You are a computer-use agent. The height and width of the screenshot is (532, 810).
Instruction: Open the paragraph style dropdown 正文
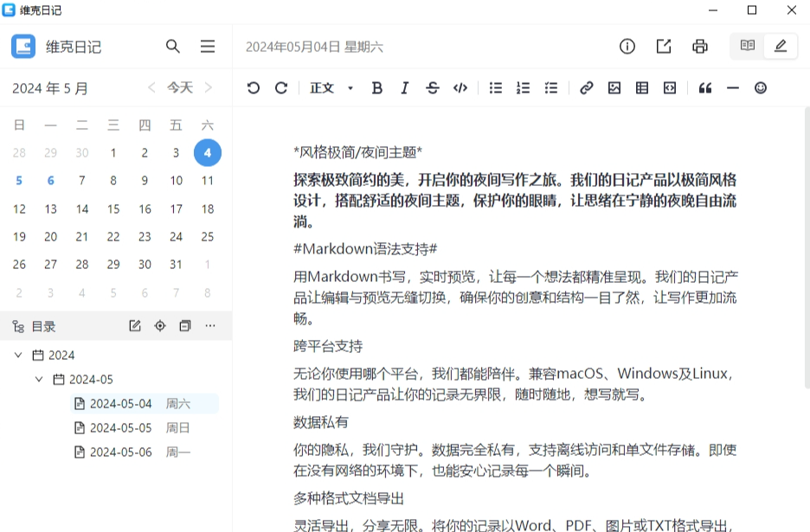tap(331, 88)
